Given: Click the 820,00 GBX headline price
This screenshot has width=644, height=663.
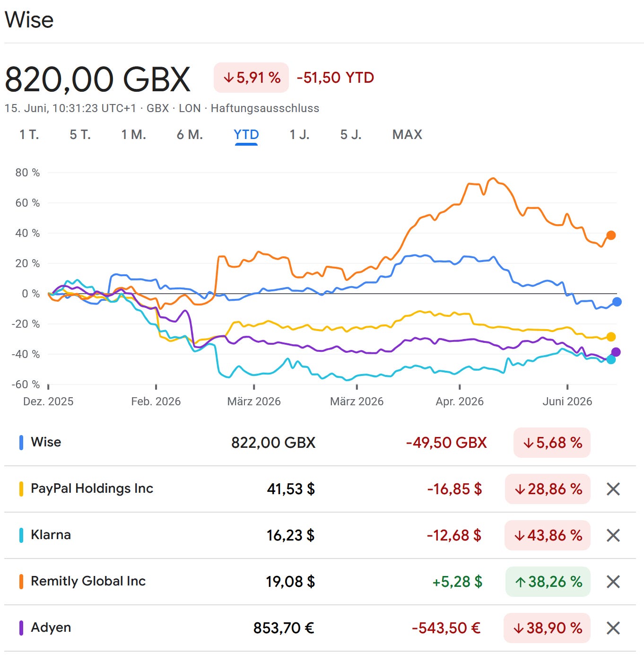Looking at the screenshot, I should tap(97, 79).
